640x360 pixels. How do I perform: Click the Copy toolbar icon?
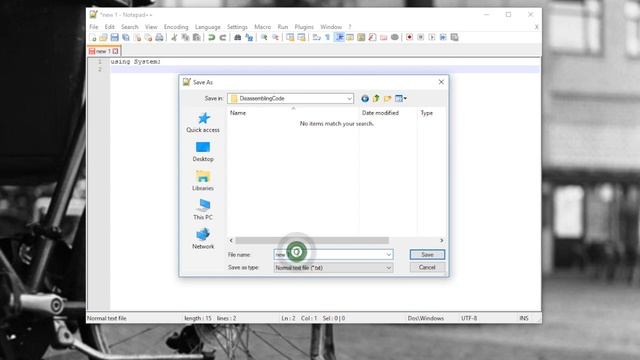185,38
